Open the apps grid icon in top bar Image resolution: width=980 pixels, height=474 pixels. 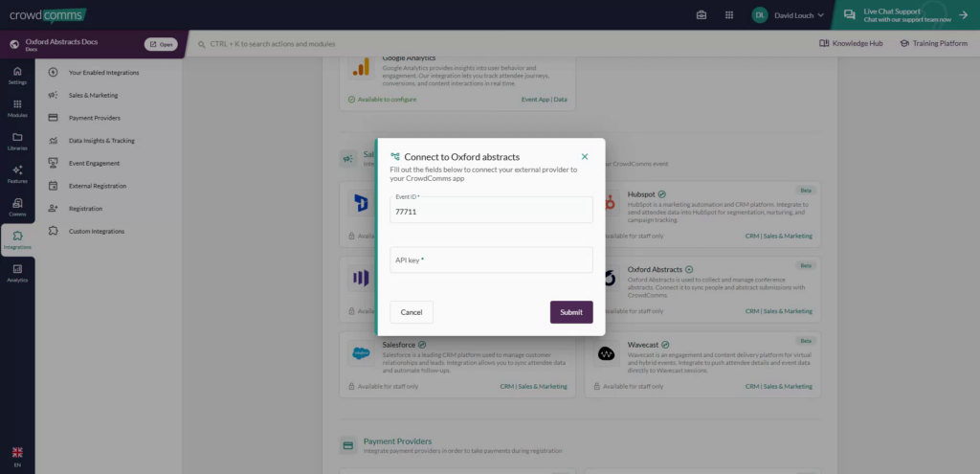[x=728, y=15]
